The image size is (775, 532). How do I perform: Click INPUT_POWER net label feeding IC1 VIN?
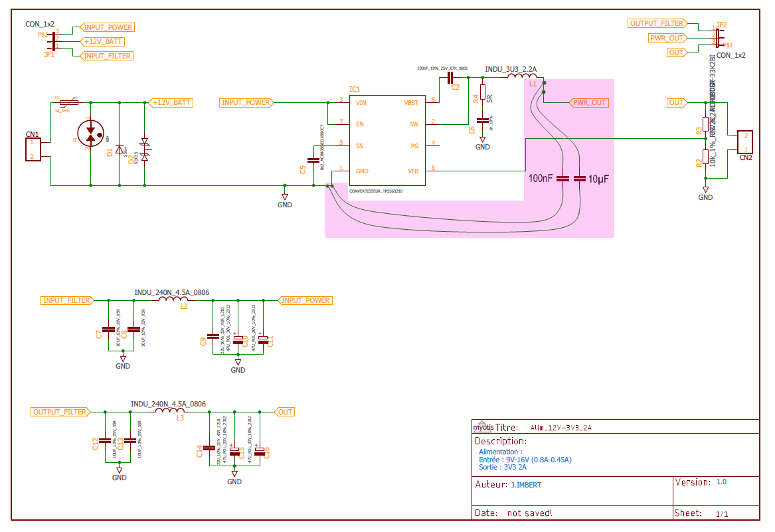[x=246, y=103]
